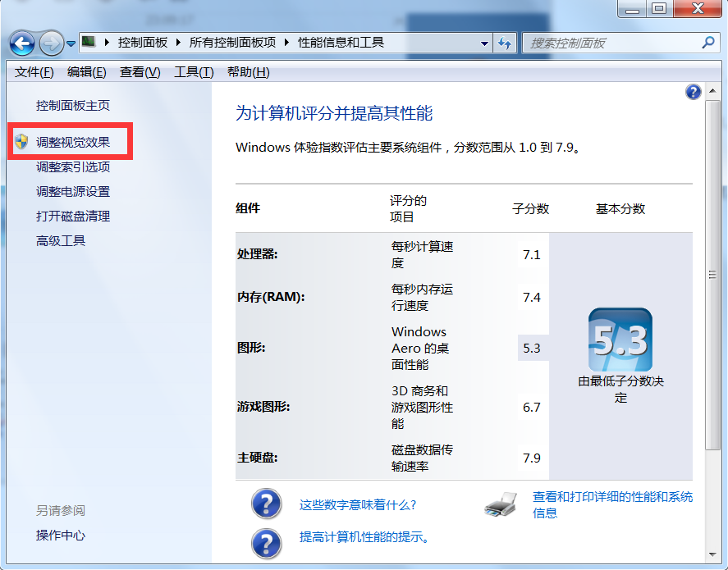
Task: Expand the arrow after 控制面板 breadcrumb
Action: click(178, 43)
